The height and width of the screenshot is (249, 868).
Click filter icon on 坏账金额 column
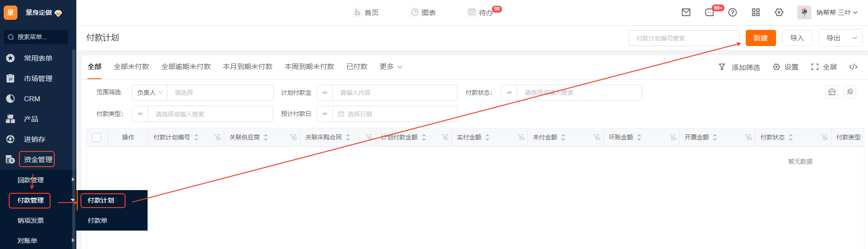673,137
